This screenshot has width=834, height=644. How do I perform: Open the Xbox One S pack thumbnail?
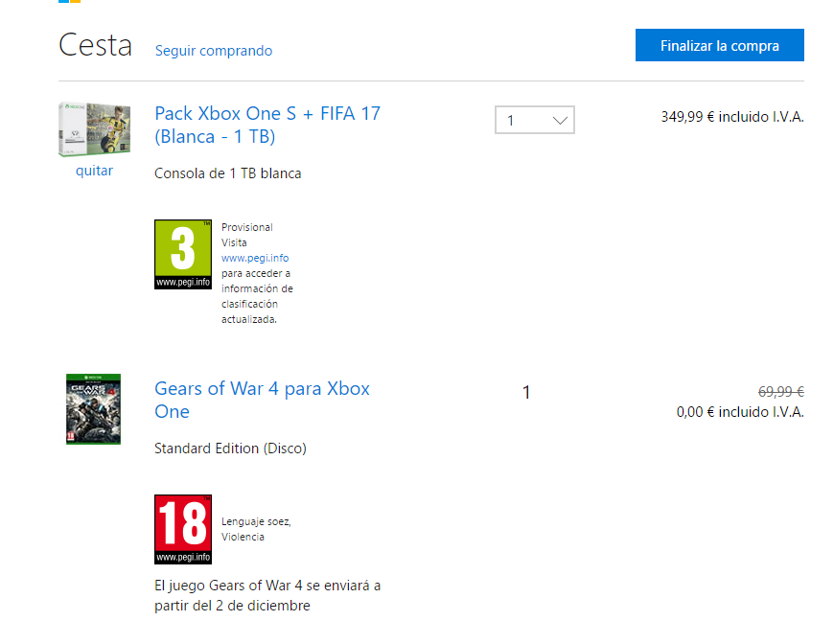click(x=93, y=129)
